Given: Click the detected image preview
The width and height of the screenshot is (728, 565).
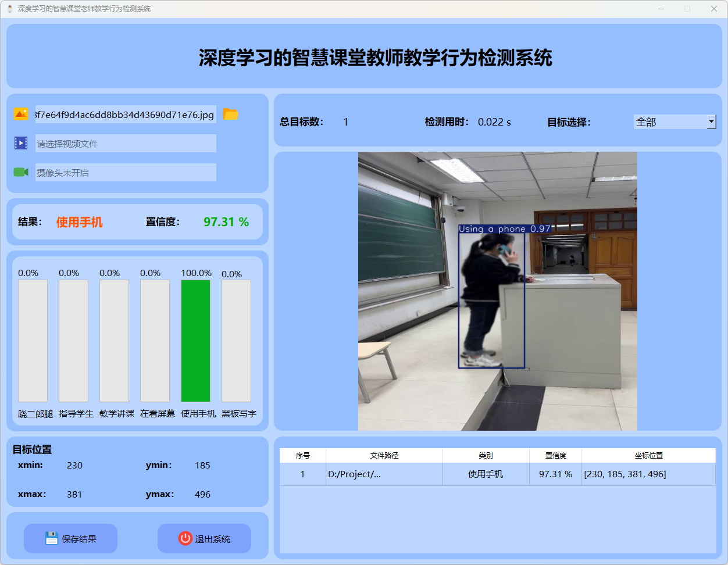Looking at the screenshot, I should tap(497, 291).
